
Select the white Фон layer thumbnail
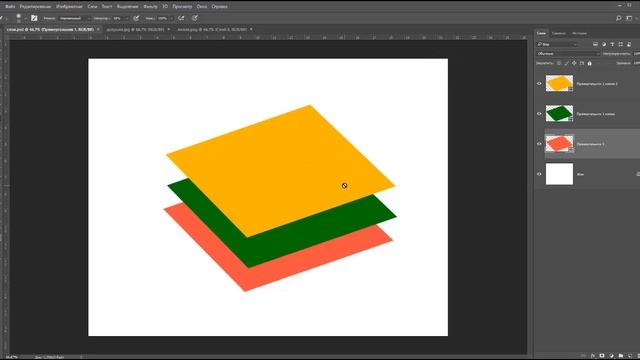pyautogui.click(x=559, y=174)
